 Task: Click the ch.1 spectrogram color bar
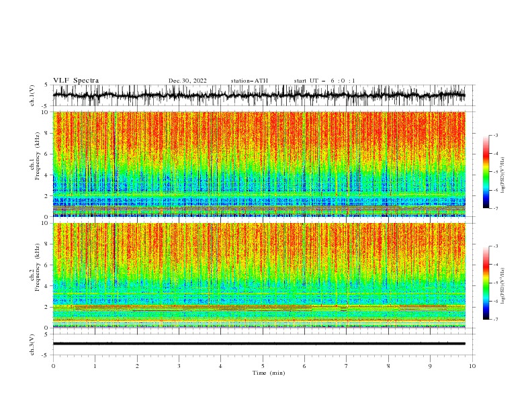point(486,172)
